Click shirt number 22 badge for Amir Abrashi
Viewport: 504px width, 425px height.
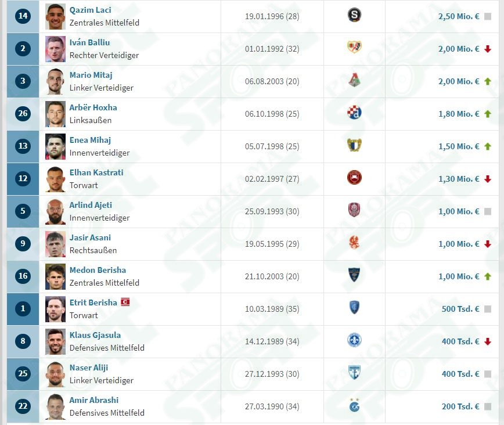pyautogui.click(x=23, y=406)
